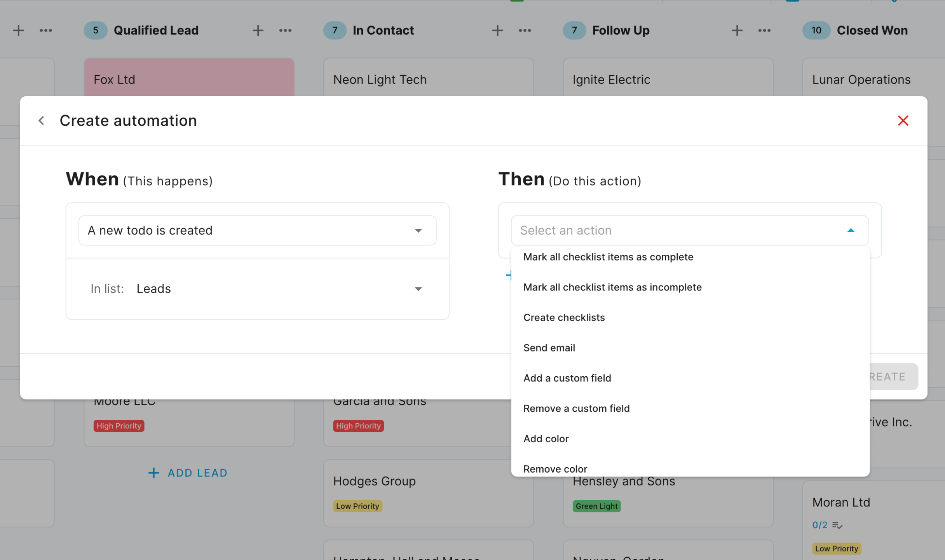
Task: Click the Select an action input field
Action: pos(690,230)
